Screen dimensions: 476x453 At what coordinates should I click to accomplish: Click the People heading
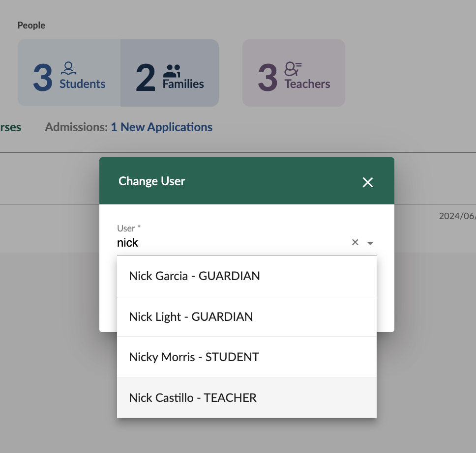pyautogui.click(x=31, y=25)
